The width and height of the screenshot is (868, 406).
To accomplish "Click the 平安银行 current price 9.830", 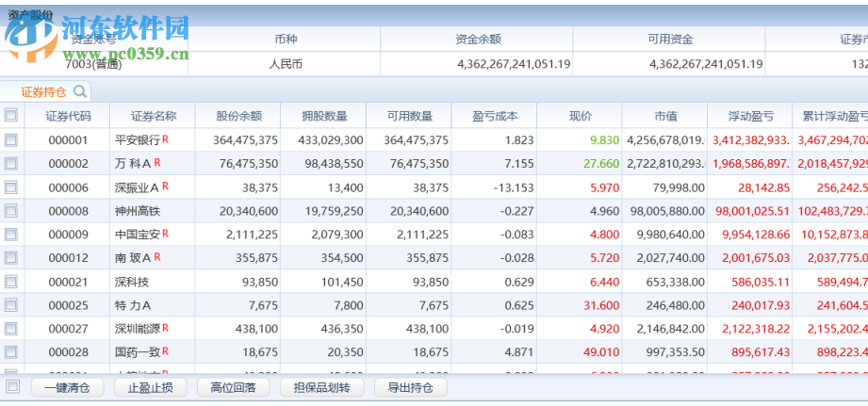I will [x=604, y=140].
